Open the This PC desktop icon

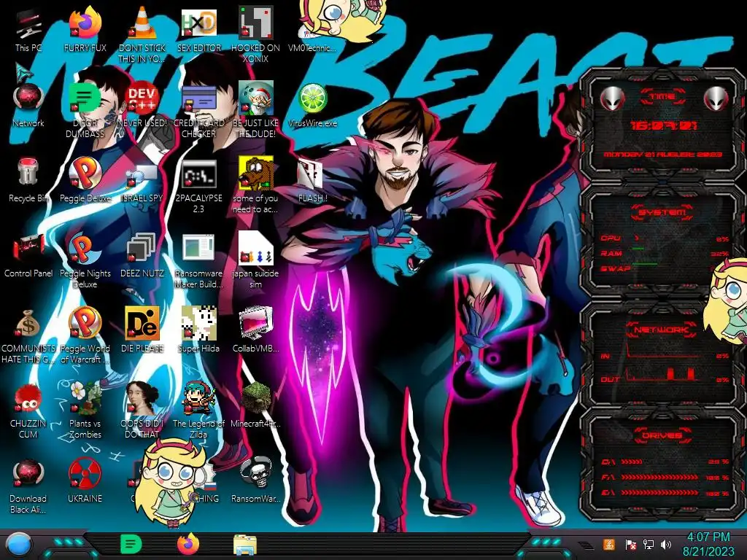pos(28,29)
